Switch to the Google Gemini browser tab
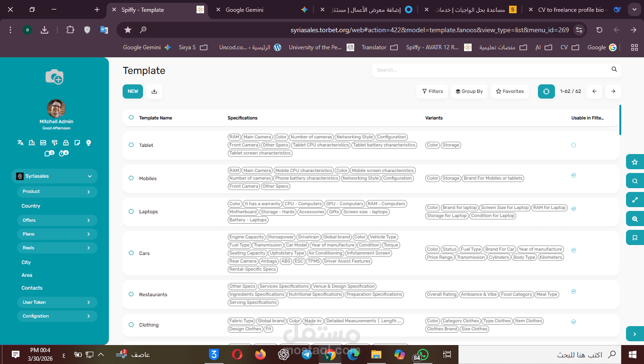The height and width of the screenshot is (364, 644). point(260,10)
